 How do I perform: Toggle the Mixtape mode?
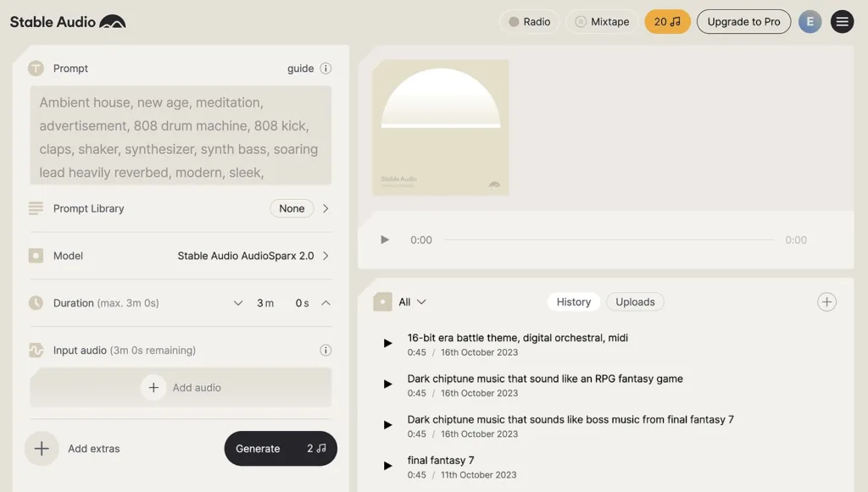[x=602, y=22]
